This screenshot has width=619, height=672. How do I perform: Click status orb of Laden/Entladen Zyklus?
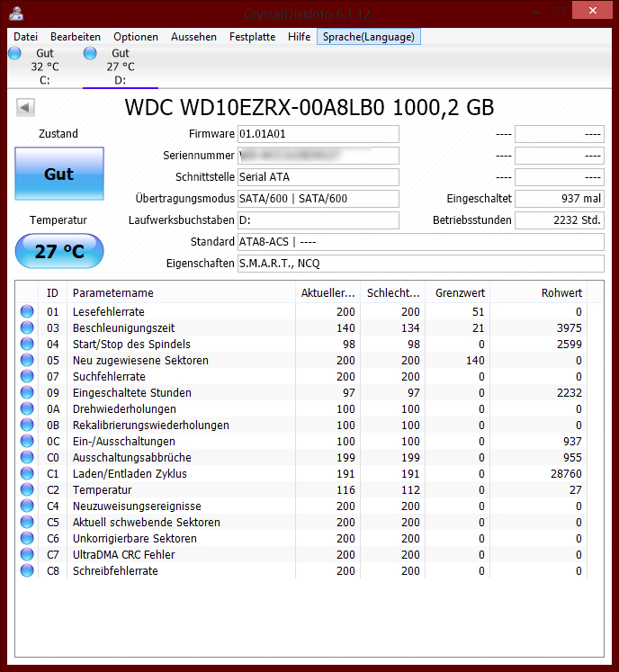27,473
